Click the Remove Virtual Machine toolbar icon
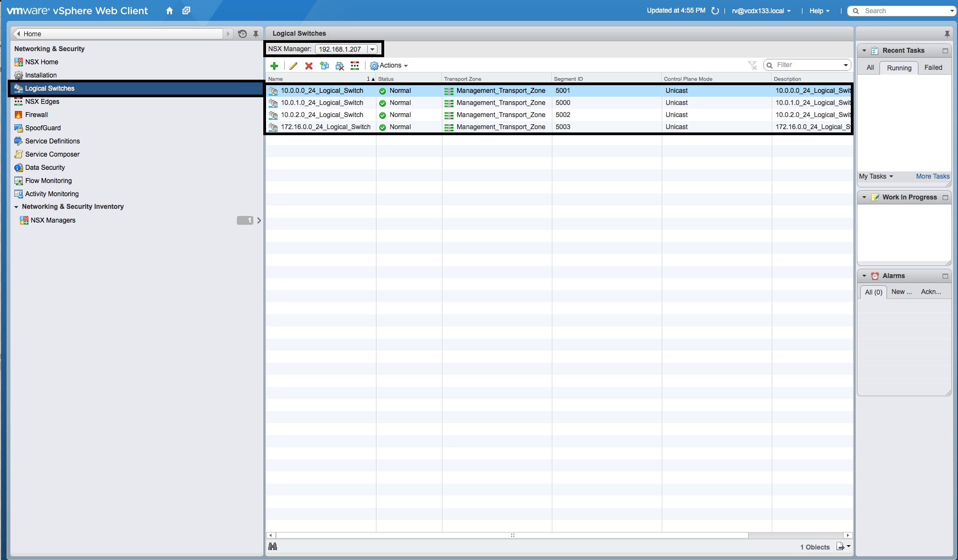Viewport: 958px width, 560px height. pyautogui.click(x=340, y=66)
